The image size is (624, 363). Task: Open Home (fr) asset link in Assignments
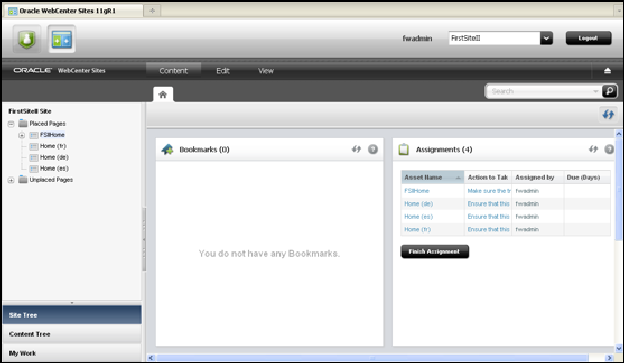point(417,229)
